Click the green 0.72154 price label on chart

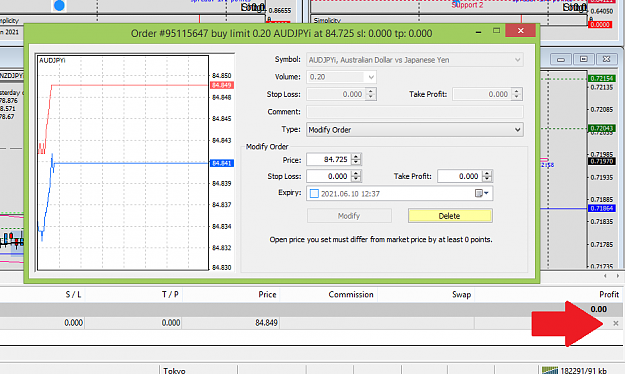[602, 78]
